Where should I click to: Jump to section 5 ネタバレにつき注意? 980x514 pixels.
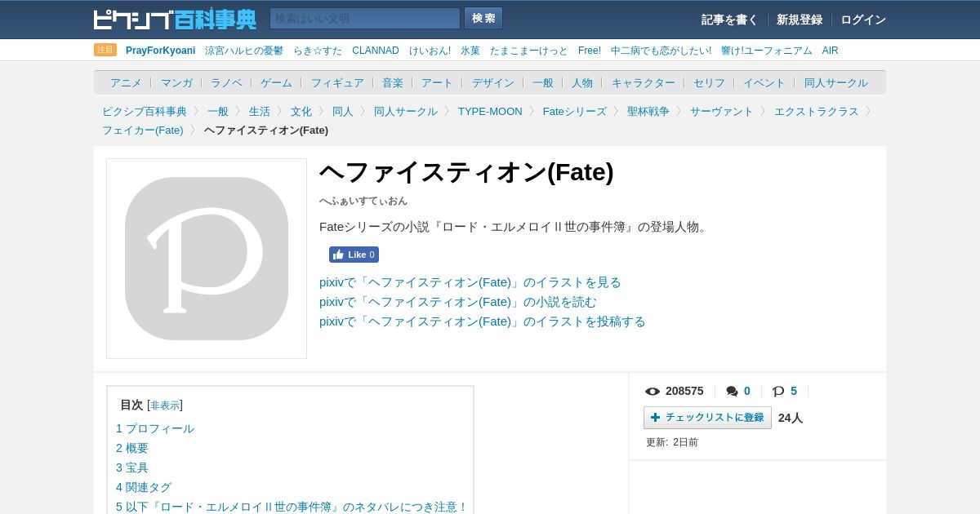[292, 507]
